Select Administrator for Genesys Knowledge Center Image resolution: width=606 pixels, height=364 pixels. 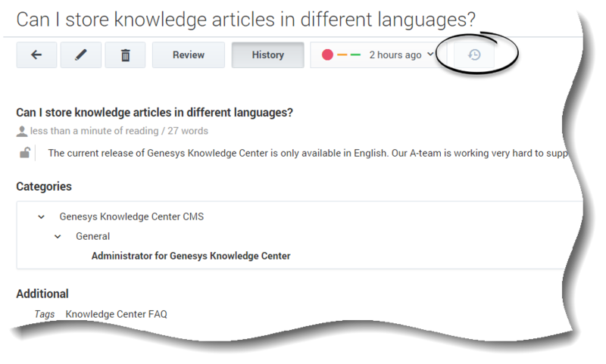(x=191, y=256)
